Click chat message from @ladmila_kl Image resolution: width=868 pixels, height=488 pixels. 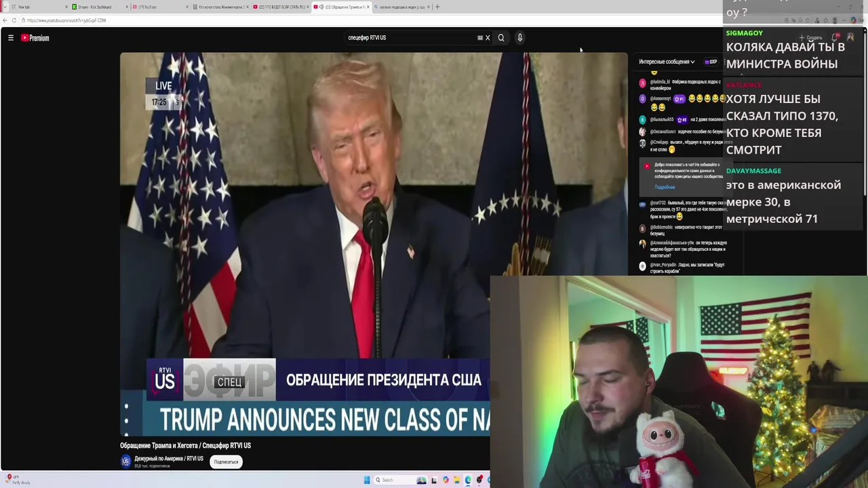[682, 84]
